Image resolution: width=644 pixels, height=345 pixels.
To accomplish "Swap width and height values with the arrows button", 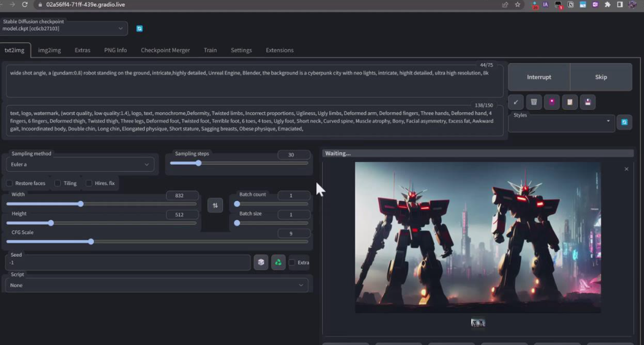I will pos(215,205).
